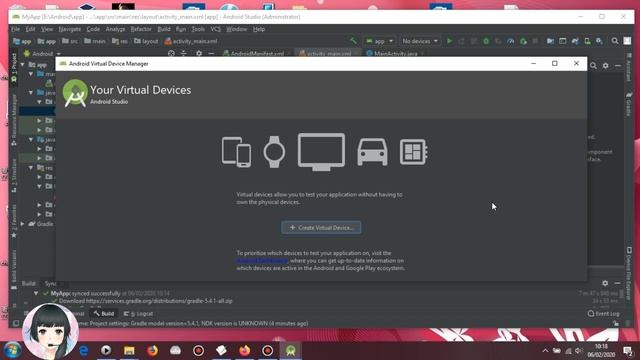This screenshot has width=640, height=360.
Task: Toggle the Resource Manager side tab
Action: tap(14, 119)
